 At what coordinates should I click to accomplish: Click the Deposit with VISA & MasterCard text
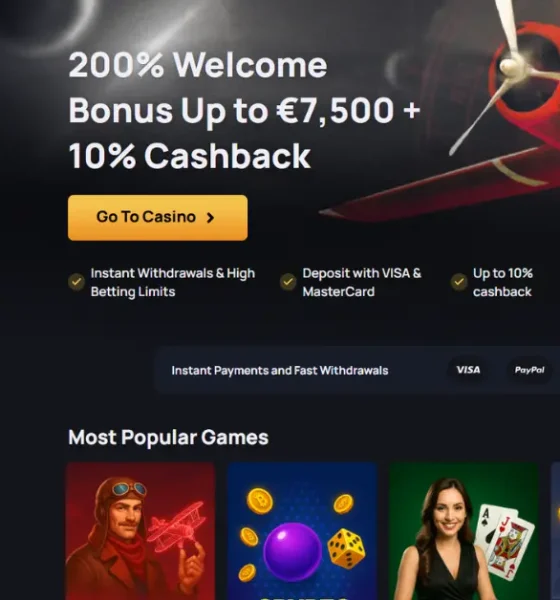(362, 282)
